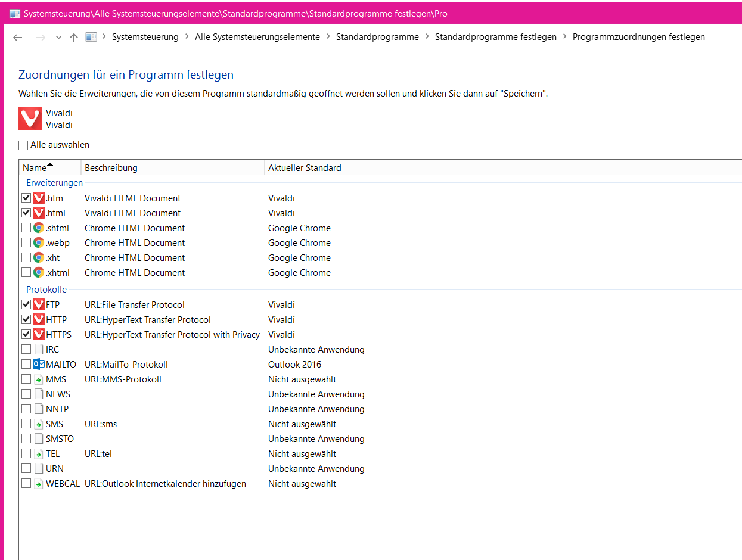This screenshot has width=742, height=560.
Task: Open the Standardprogramme festlegen breadcrumb
Action: coord(496,37)
